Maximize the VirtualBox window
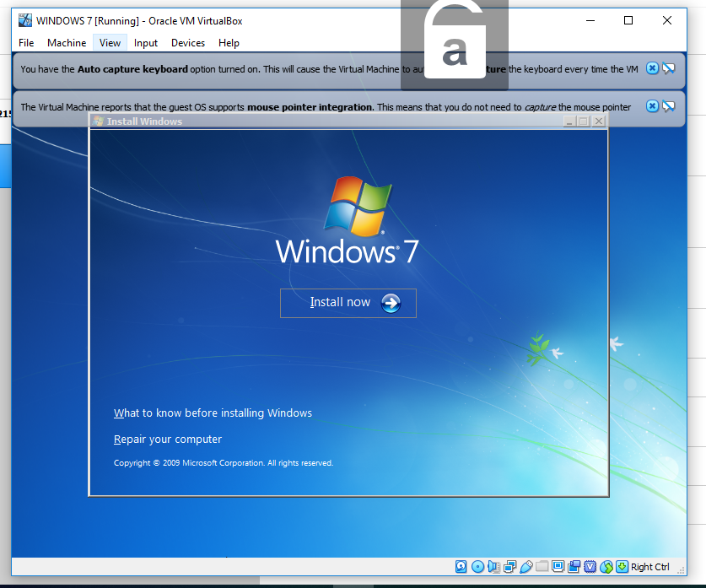Image resolution: width=706 pixels, height=588 pixels. pos(628,20)
